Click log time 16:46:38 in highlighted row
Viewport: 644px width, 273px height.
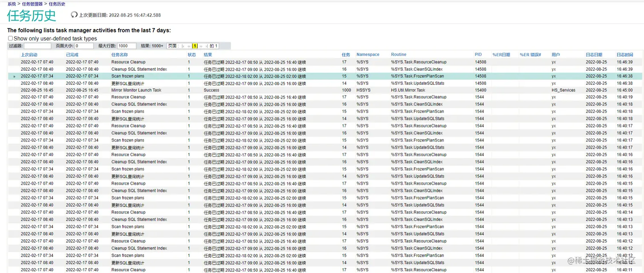[624, 76]
